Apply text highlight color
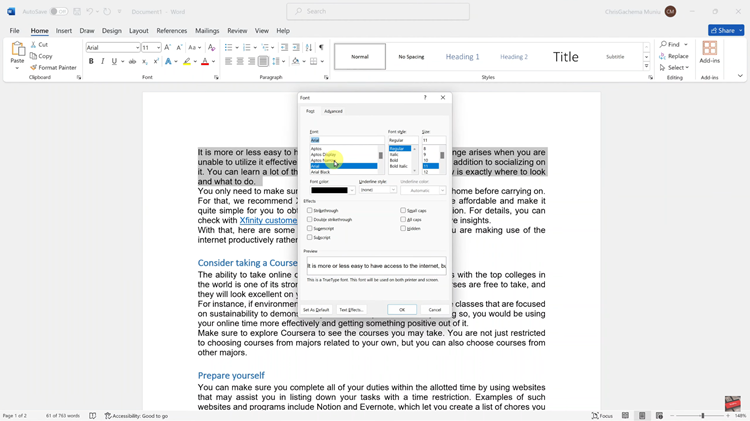Image resolution: width=750 pixels, height=421 pixels. click(187, 61)
